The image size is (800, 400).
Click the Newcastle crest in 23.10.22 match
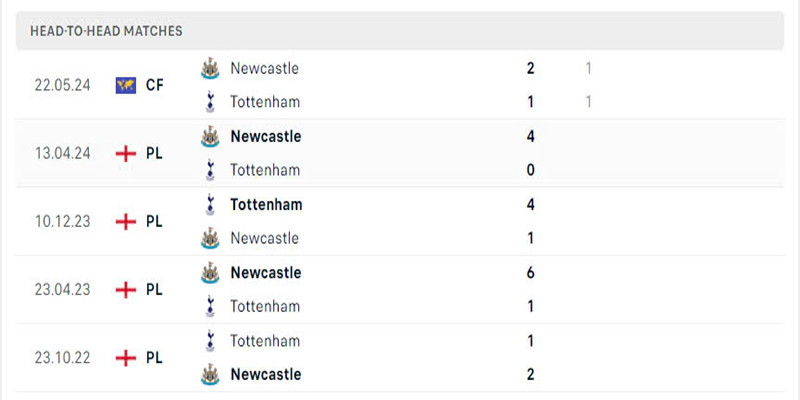210,374
